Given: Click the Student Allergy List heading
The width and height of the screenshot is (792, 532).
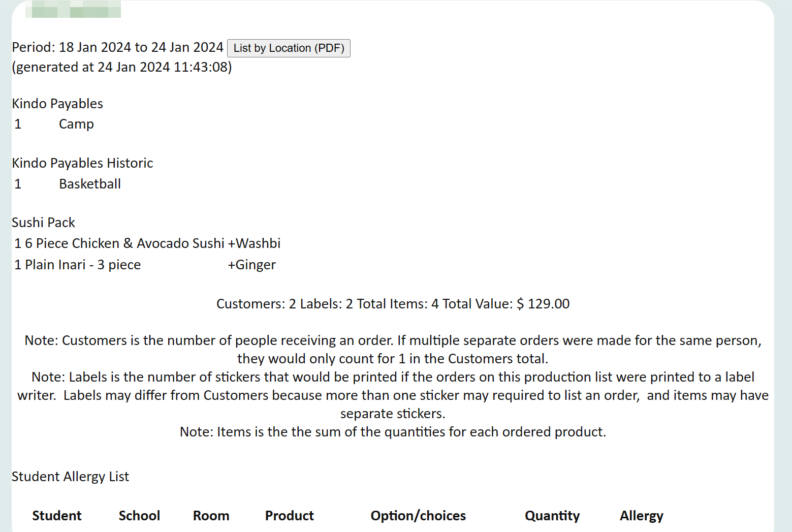Looking at the screenshot, I should point(70,477).
